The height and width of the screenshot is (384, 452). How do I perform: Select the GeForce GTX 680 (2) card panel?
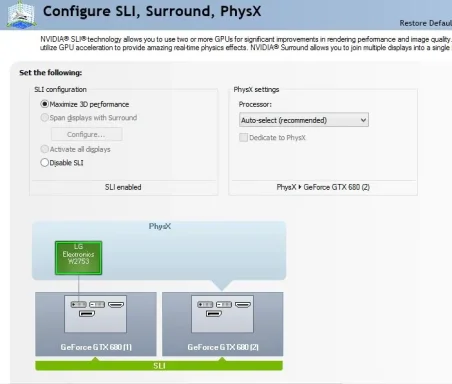tap(223, 324)
